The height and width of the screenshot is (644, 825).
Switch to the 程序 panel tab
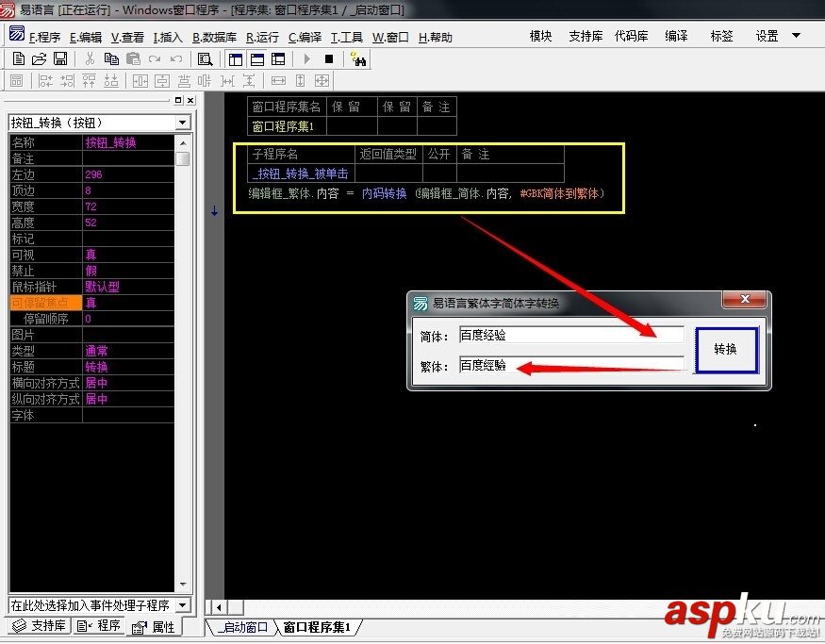(99, 625)
